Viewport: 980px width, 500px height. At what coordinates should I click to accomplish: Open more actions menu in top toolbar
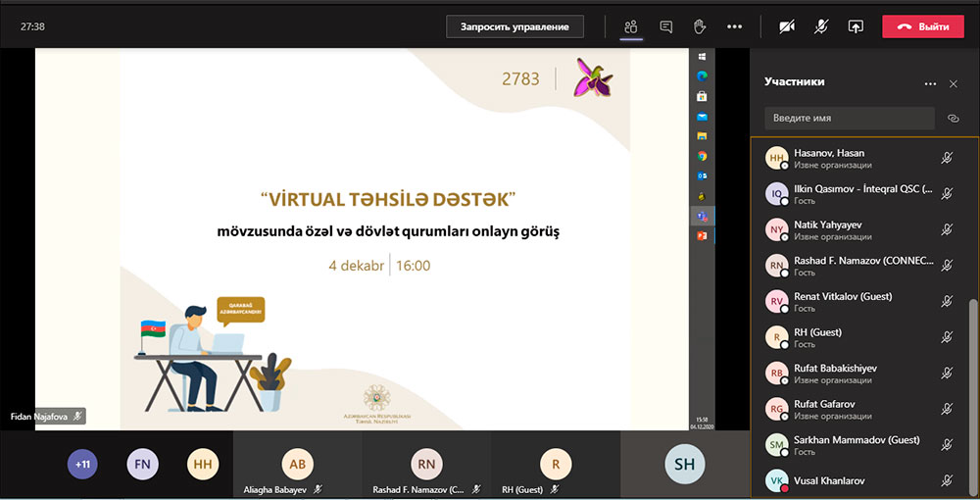(x=734, y=26)
